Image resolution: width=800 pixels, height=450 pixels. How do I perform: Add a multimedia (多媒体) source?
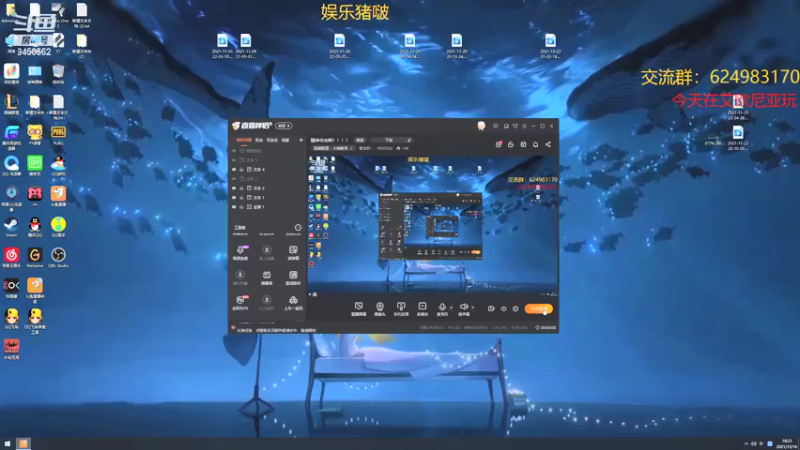click(422, 309)
